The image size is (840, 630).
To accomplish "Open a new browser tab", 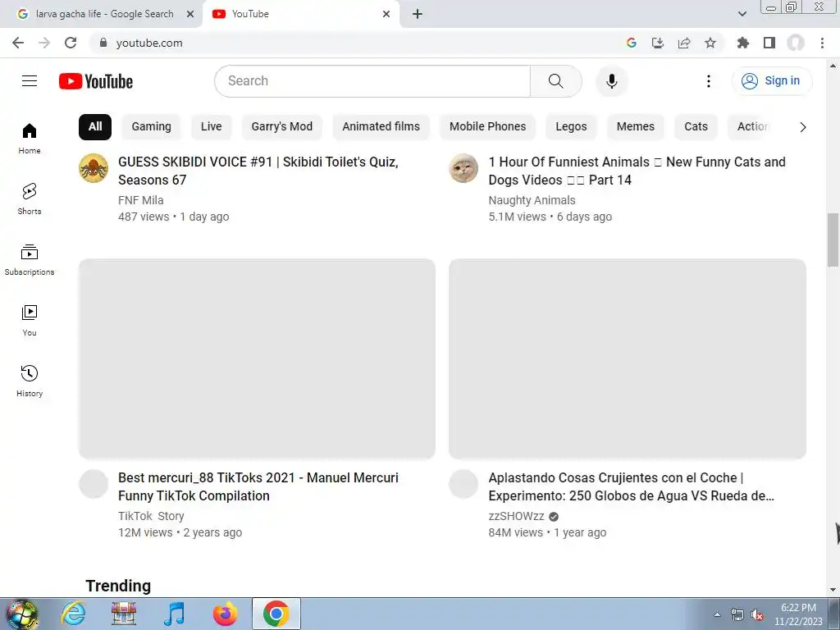I will (418, 14).
